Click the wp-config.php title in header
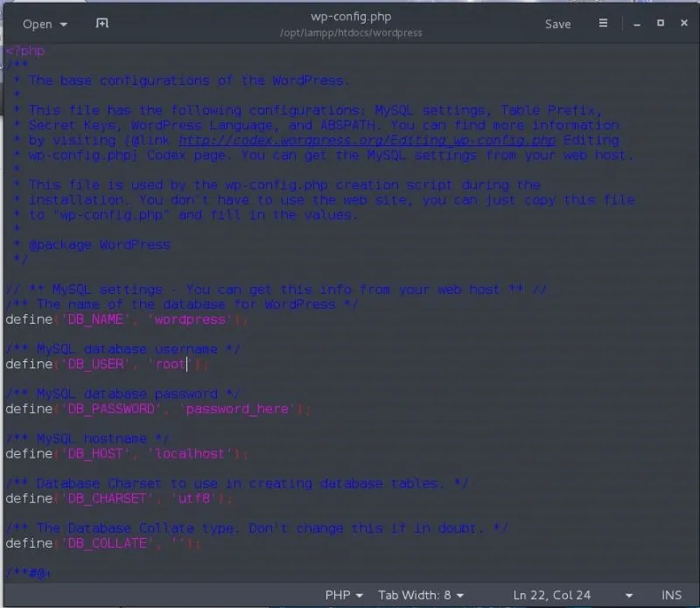Image resolution: width=700 pixels, height=608 pixels. [x=351, y=17]
